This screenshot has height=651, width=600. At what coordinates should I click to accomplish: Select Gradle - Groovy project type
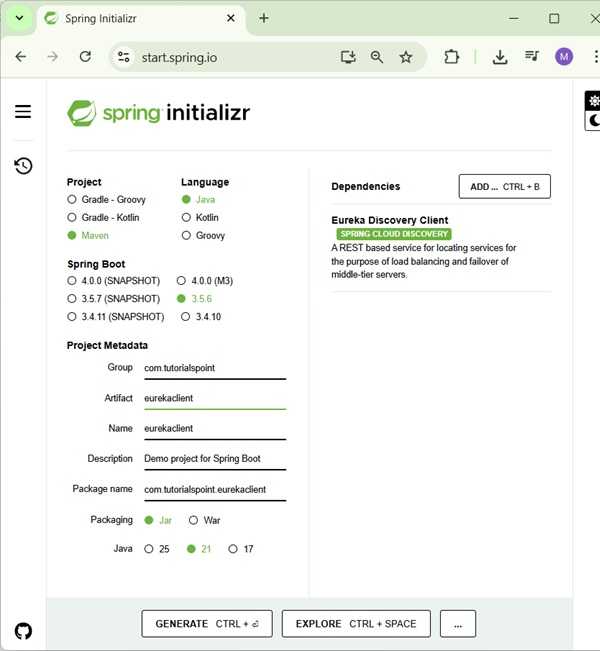(x=106, y=199)
